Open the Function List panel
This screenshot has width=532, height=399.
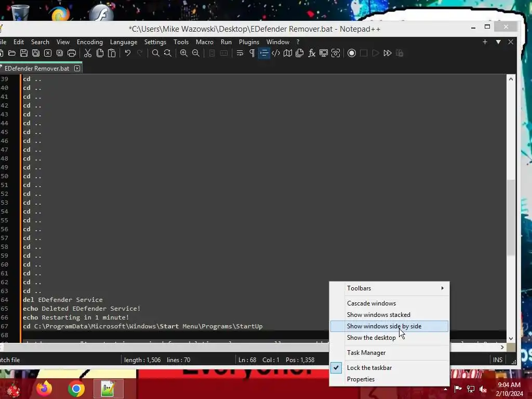coord(312,54)
